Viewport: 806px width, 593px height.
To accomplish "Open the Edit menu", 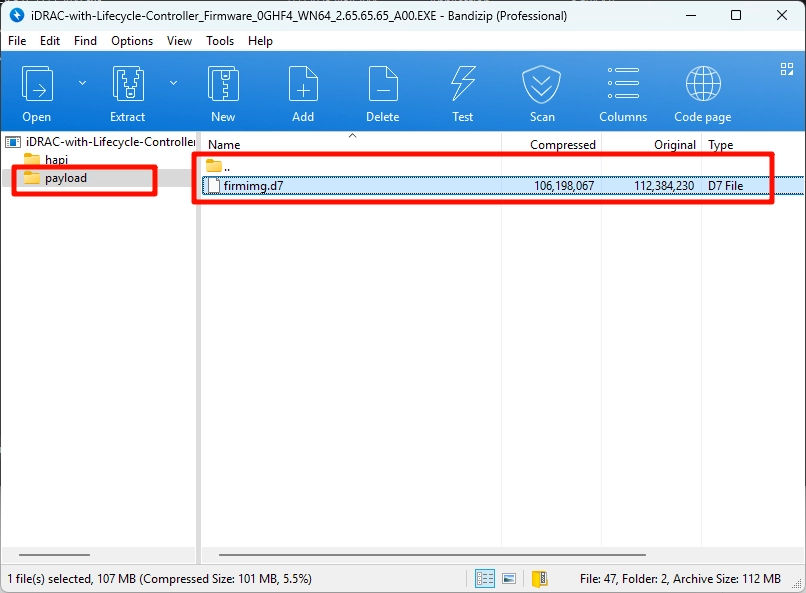I will 50,41.
